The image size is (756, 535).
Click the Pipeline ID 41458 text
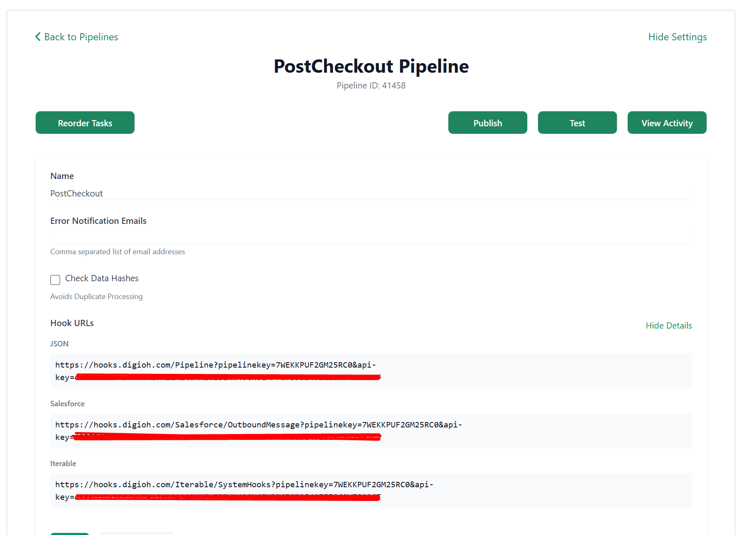(371, 86)
